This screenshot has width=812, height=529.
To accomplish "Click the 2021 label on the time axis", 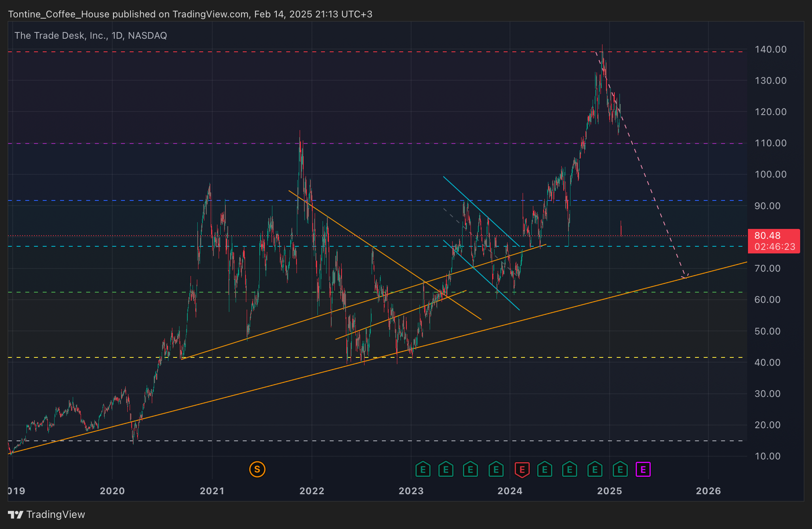I will (212, 491).
